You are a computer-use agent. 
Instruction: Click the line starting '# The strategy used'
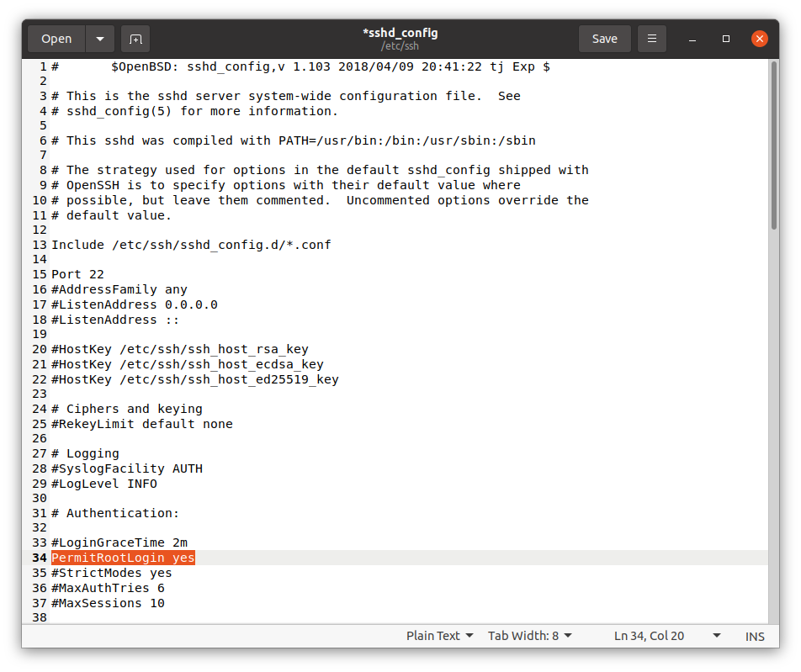[320, 170]
